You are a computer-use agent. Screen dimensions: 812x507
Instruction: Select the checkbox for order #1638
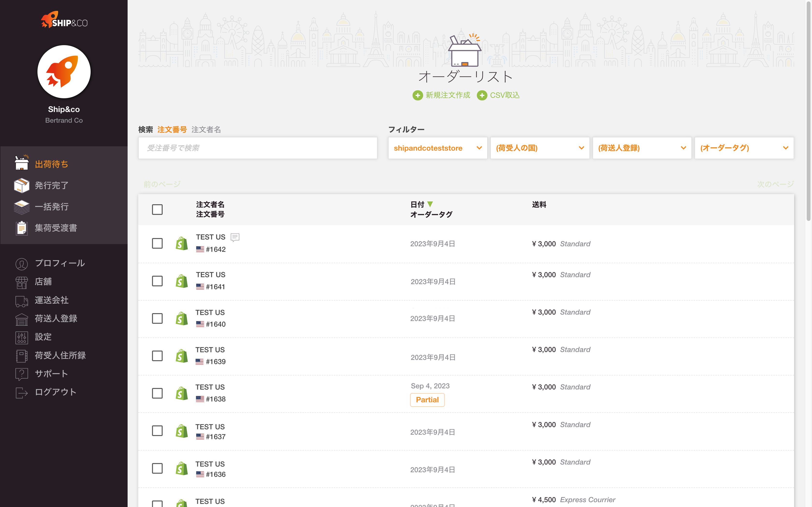point(157,393)
